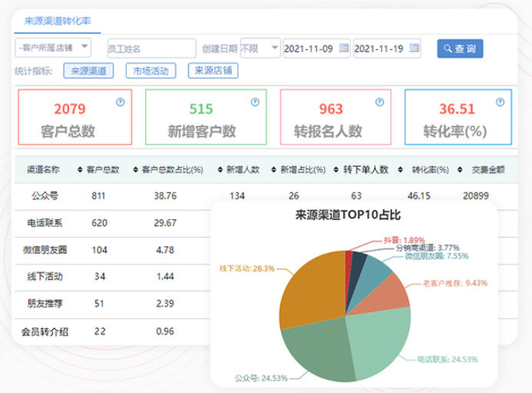Select the 朋友推荐 row name
Viewport: 532px width, 393px height.
click(x=45, y=303)
